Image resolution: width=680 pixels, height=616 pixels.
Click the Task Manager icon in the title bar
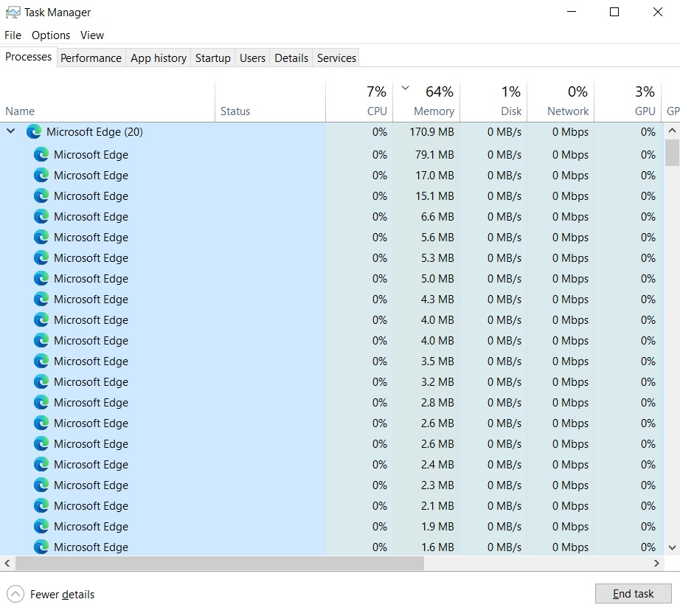click(x=11, y=12)
